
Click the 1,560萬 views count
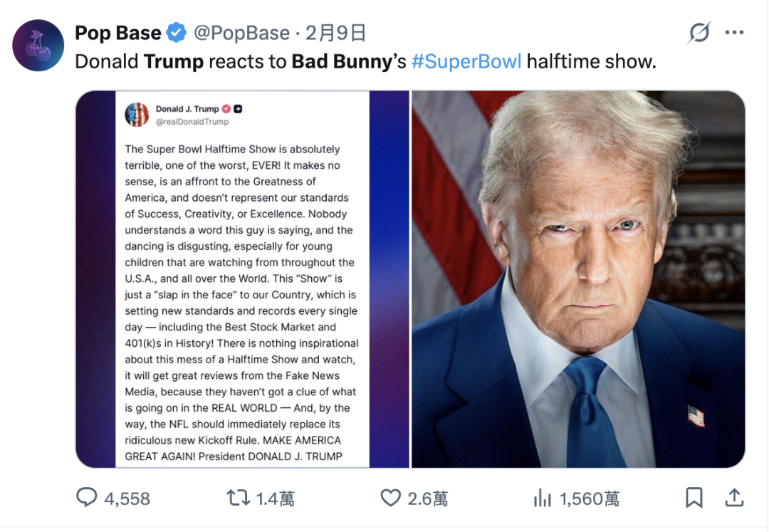tap(589, 499)
